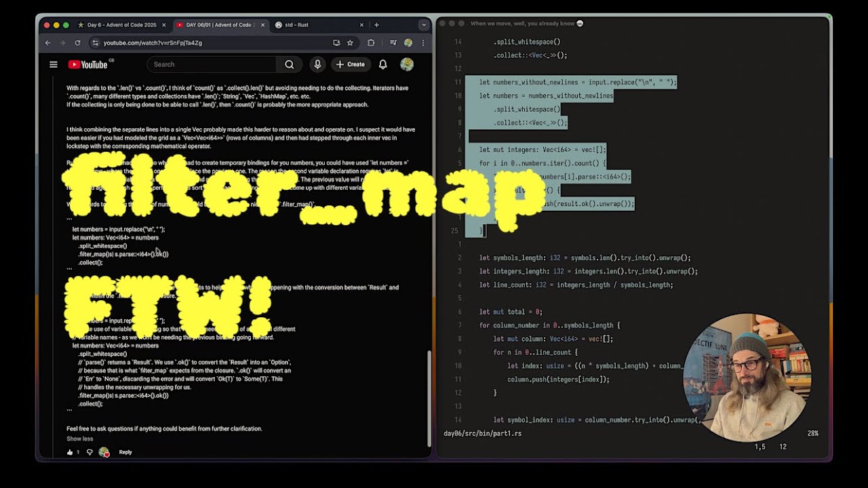Close the Day 6 Advent of Code tab
This screenshot has width=868, height=488.
[163, 25]
